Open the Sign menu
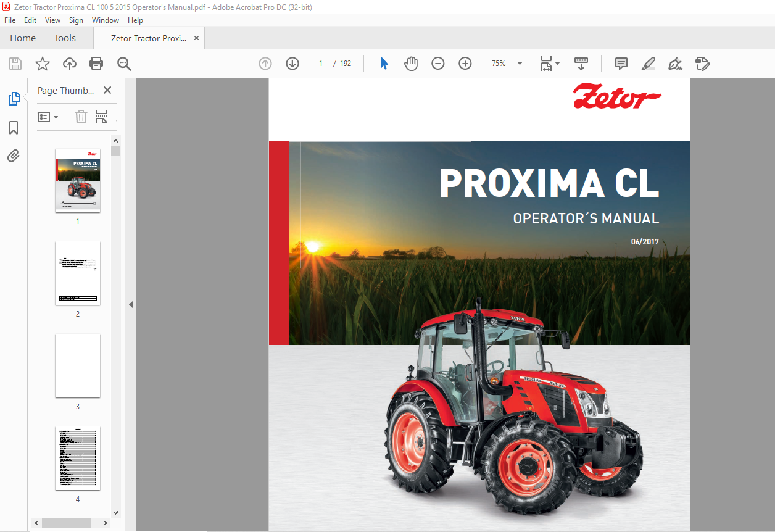Image resolution: width=775 pixels, height=532 pixels. pos(76,20)
